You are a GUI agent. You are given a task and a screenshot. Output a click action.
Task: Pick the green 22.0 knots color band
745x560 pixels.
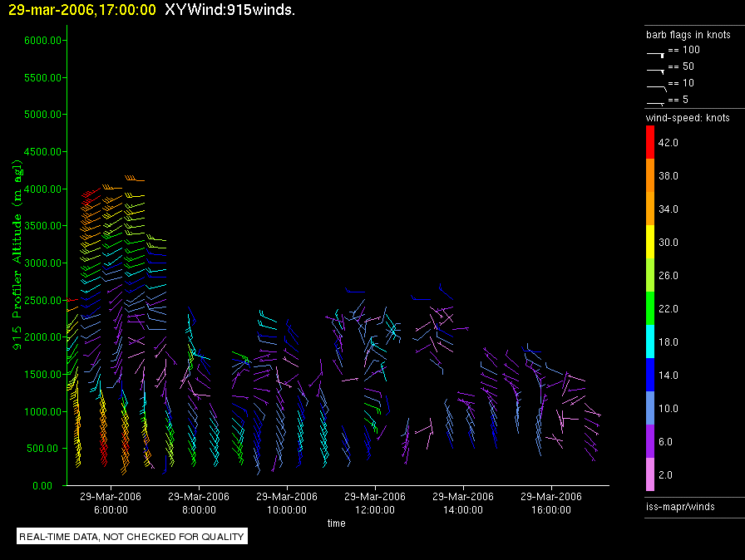click(x=650, y=309)
